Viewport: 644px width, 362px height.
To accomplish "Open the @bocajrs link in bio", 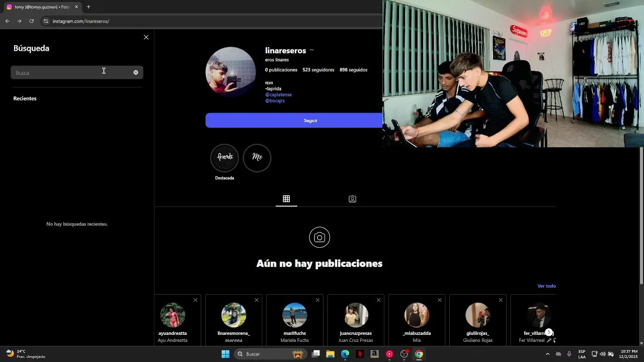I will (275, 101).
